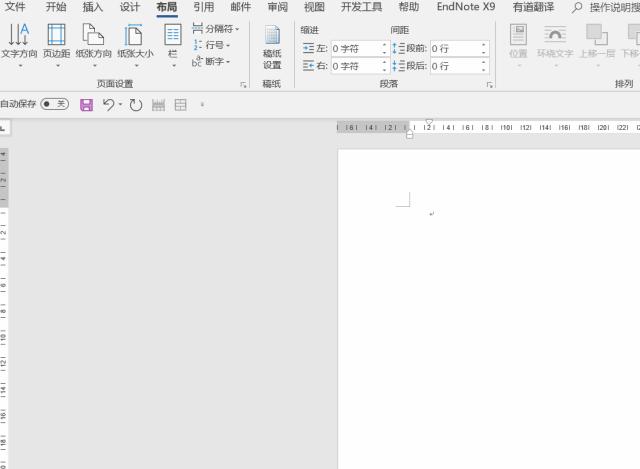Open the 文件 file menu
The width and height of the screenshot is (640, 469).
point(15,7)
